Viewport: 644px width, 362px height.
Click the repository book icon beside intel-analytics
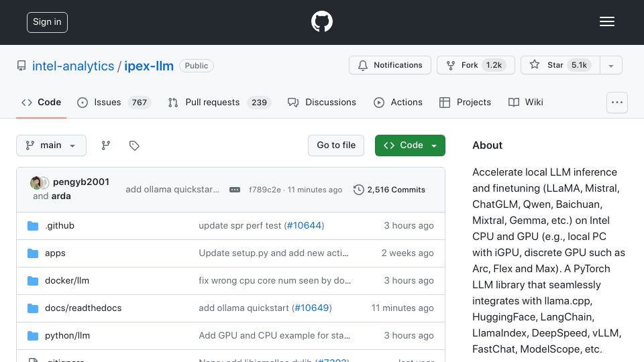click(21, 66)
